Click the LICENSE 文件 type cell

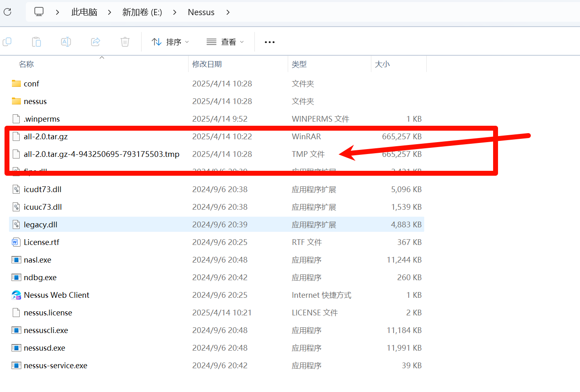click(315, 313)
